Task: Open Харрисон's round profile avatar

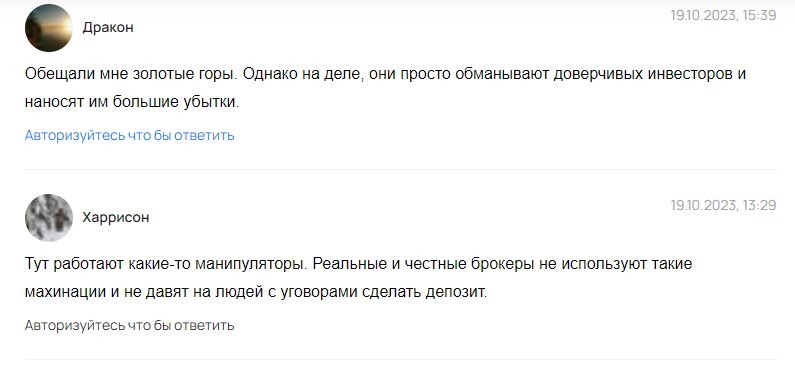Action: [49, 217]
